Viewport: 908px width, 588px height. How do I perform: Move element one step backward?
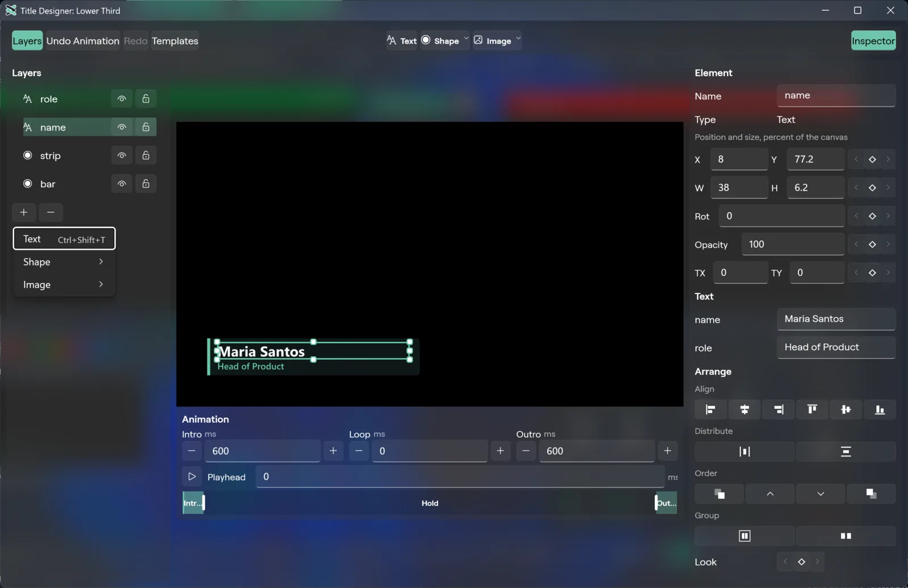click(821, 494)
